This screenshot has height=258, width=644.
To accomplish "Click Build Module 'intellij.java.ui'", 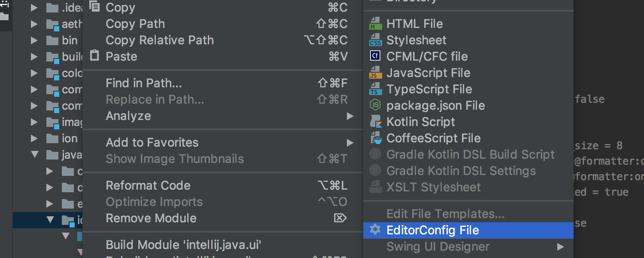I will tap(183, 244).
